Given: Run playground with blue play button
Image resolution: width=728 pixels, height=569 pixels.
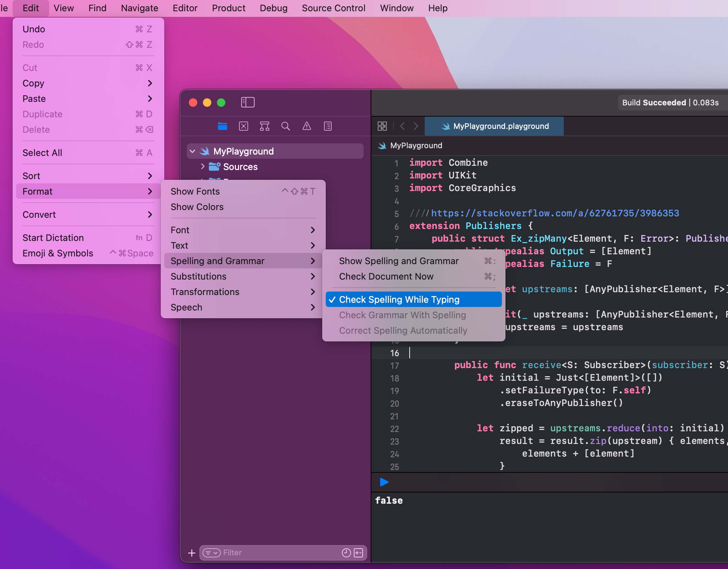Looking at the screenshot, I should [x=384, y=482].
